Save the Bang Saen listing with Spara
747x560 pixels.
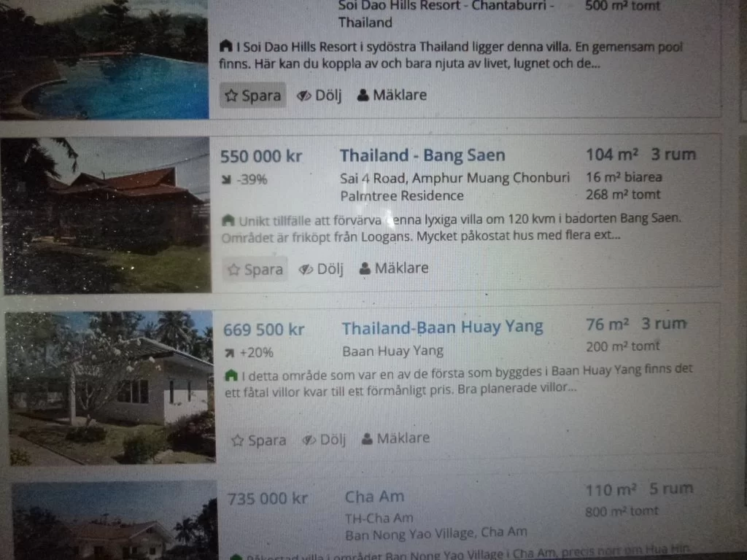coord(255,270)
